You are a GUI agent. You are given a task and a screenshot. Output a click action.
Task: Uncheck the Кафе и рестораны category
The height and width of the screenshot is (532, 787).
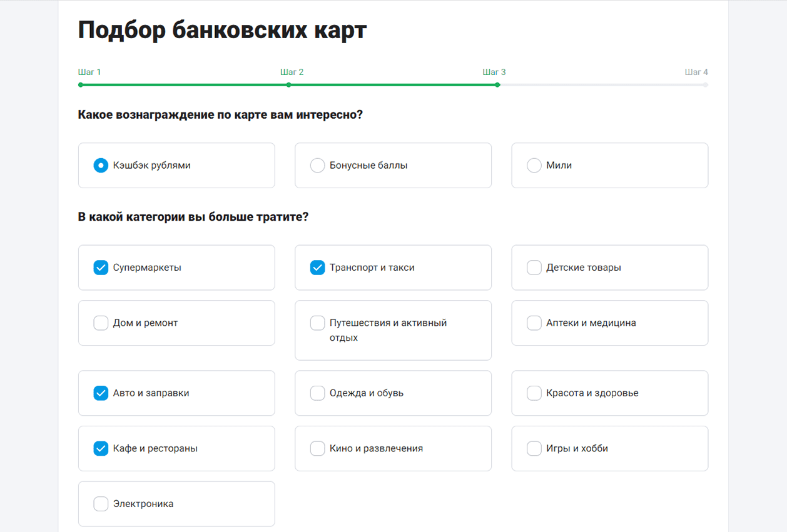pos(101,448)
